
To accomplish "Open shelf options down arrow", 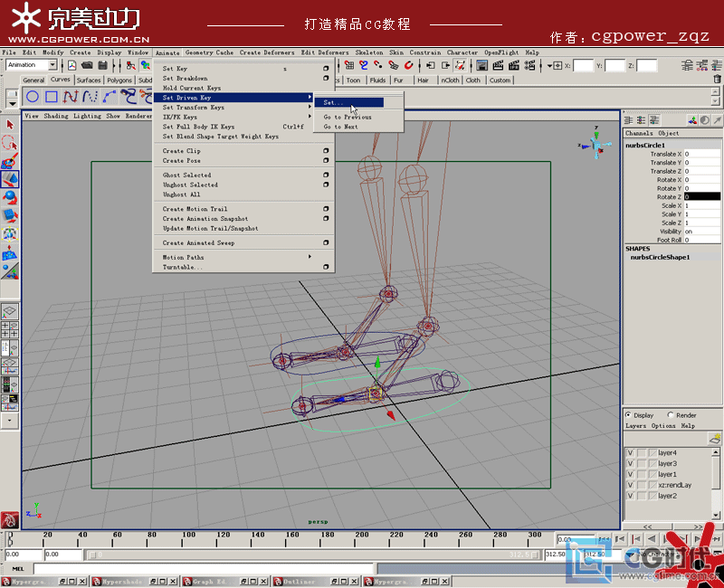I will pyautogui.click(x=12, y=104).
